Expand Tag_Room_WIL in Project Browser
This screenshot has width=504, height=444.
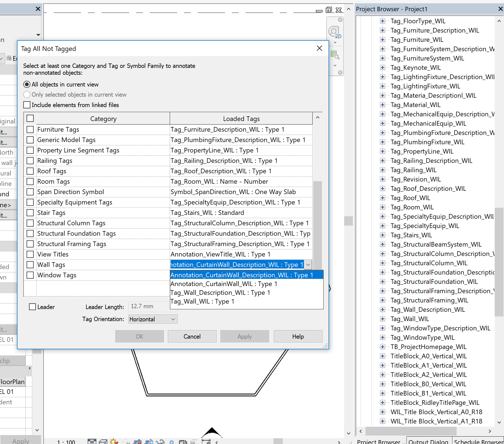382,207
